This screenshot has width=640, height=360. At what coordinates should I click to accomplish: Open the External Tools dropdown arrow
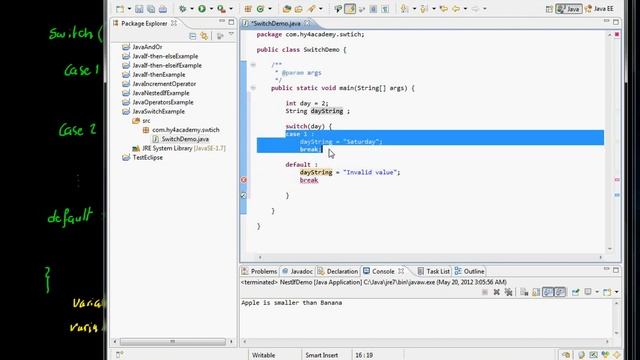(231, 9)
